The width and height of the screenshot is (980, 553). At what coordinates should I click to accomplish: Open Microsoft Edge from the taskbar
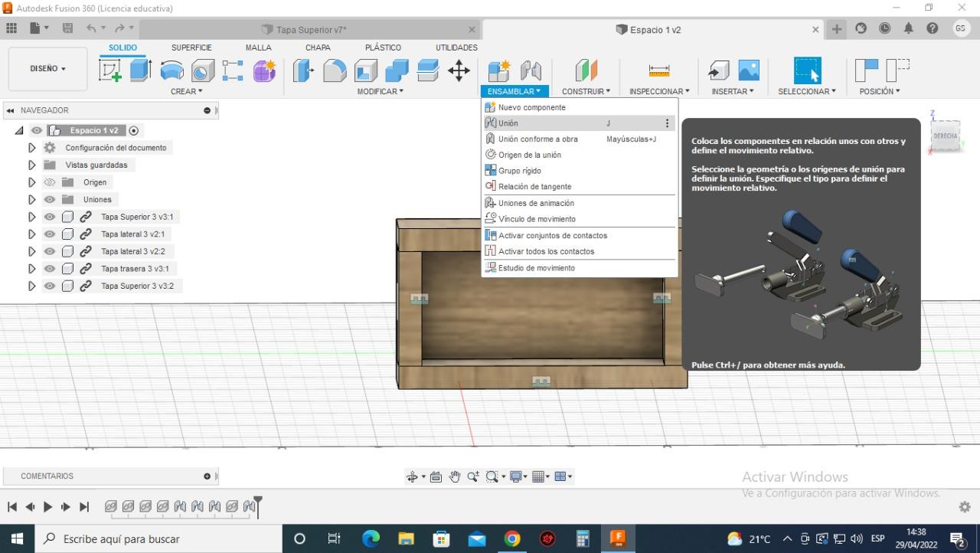(x=371, y=539)
